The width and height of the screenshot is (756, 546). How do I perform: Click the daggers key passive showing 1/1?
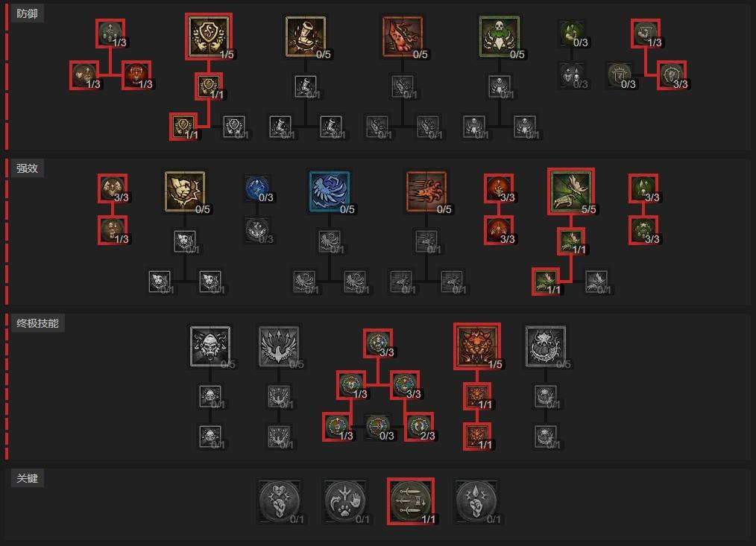(411, 501)
